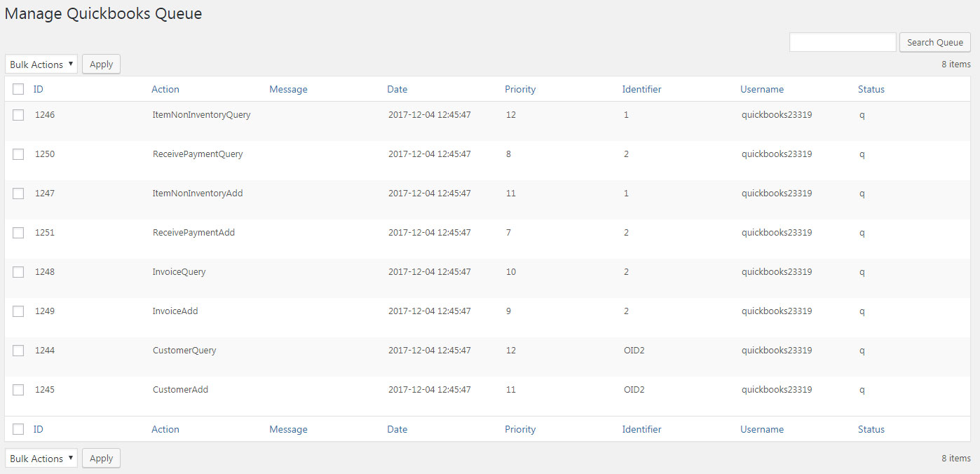This screenshot has height=474, width=980.
Task: Click the date in the InvoiceAdd row
Action: pyautogui.click(x=430, y=311)
